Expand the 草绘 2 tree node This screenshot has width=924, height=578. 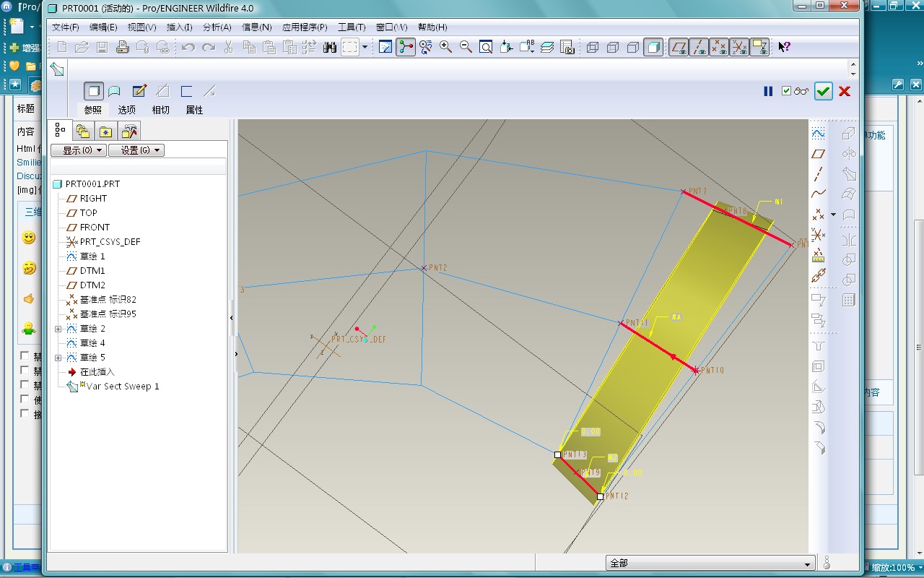point(58,329)
